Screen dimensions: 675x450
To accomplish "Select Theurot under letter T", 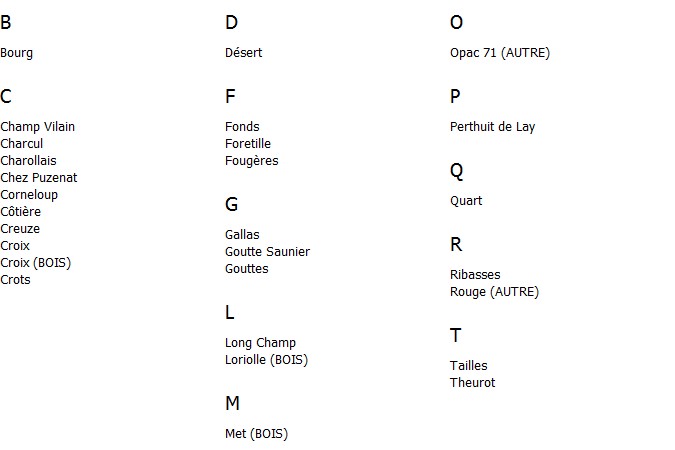I will click(x=473, y=382).
